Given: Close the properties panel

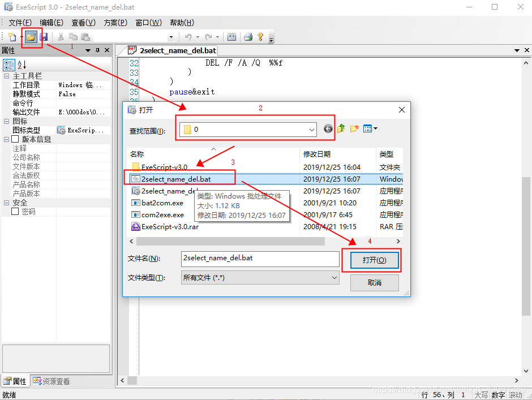Looking at the screenshot, I should click(107, 50).
